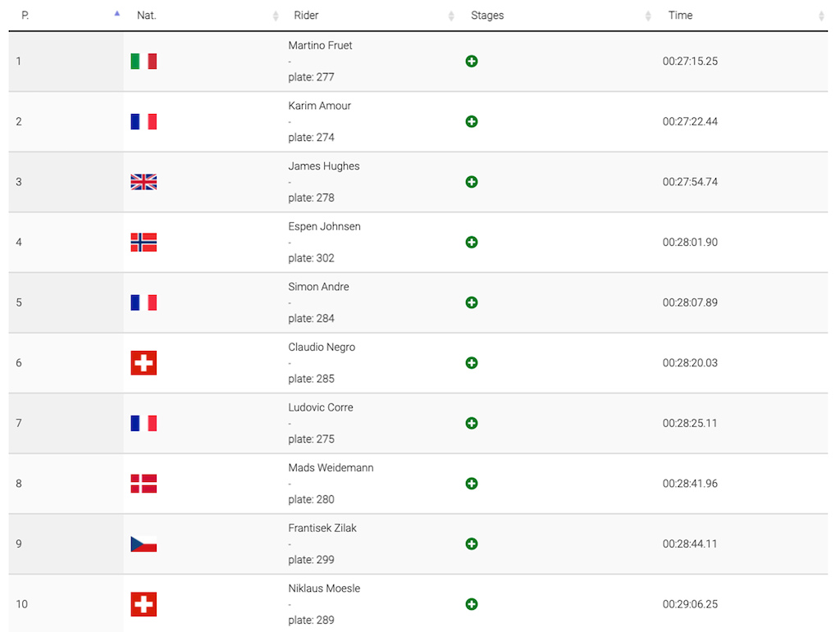Click the UK flag beside James Hughes

(144, 182)
